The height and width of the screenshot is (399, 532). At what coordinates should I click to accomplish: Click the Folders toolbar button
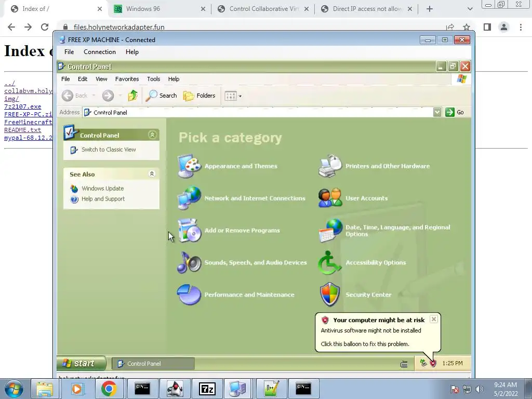[x=199, y=96]
